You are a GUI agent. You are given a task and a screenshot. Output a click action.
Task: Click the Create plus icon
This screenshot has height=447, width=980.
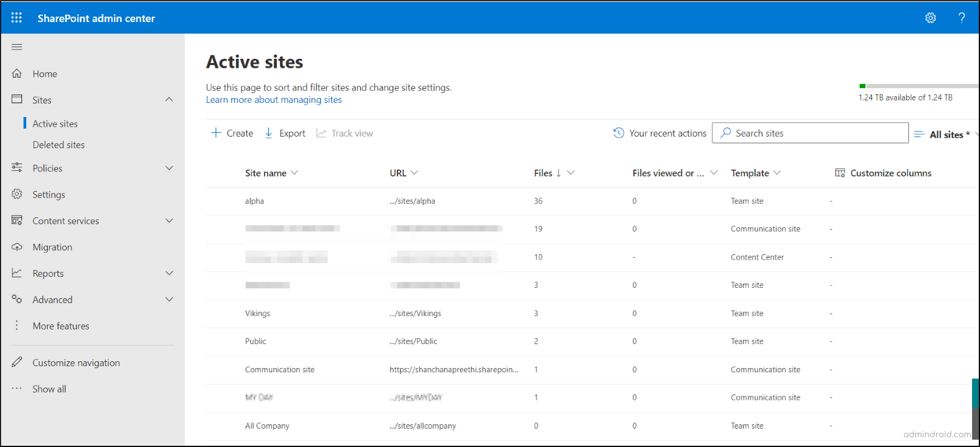tap(216, 133)
